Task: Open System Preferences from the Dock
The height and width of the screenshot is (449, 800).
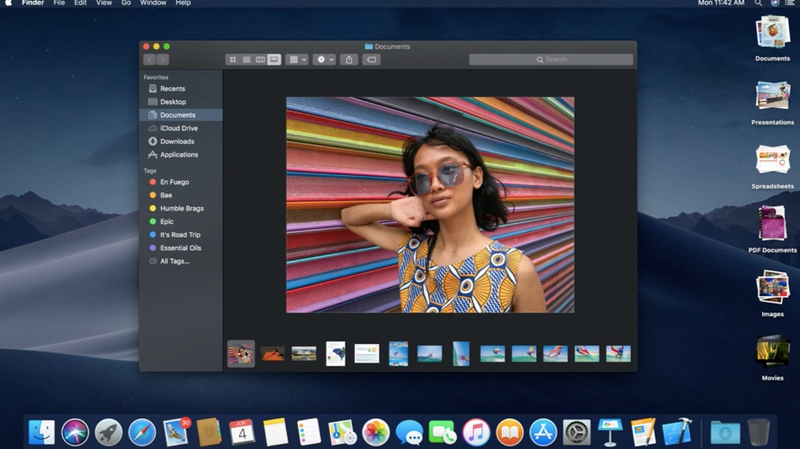Action: coord(577,432)
